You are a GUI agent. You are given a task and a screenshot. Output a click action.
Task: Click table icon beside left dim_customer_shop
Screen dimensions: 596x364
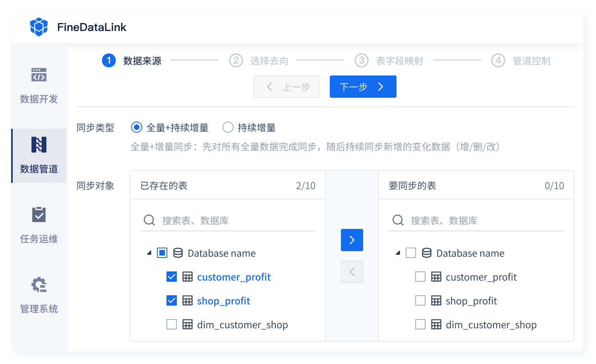[188, 324]
